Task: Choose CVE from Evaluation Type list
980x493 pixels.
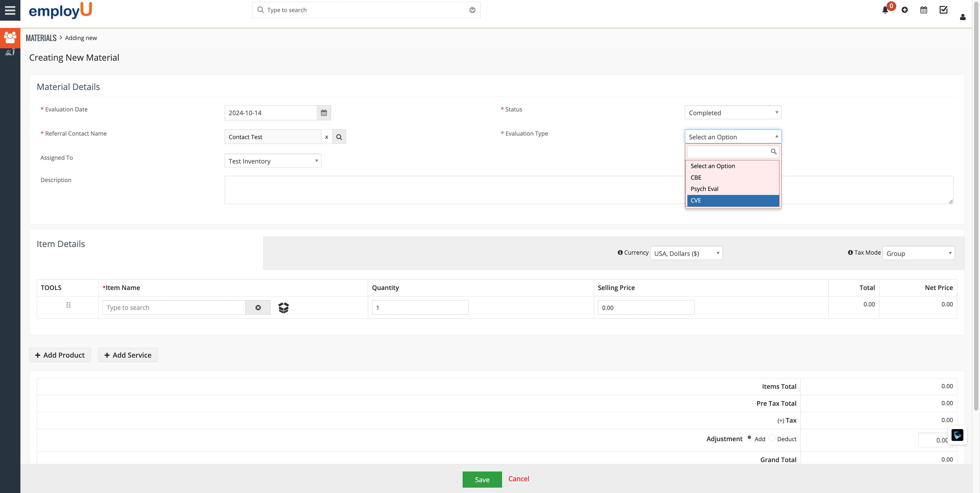Action: point(733,201)
